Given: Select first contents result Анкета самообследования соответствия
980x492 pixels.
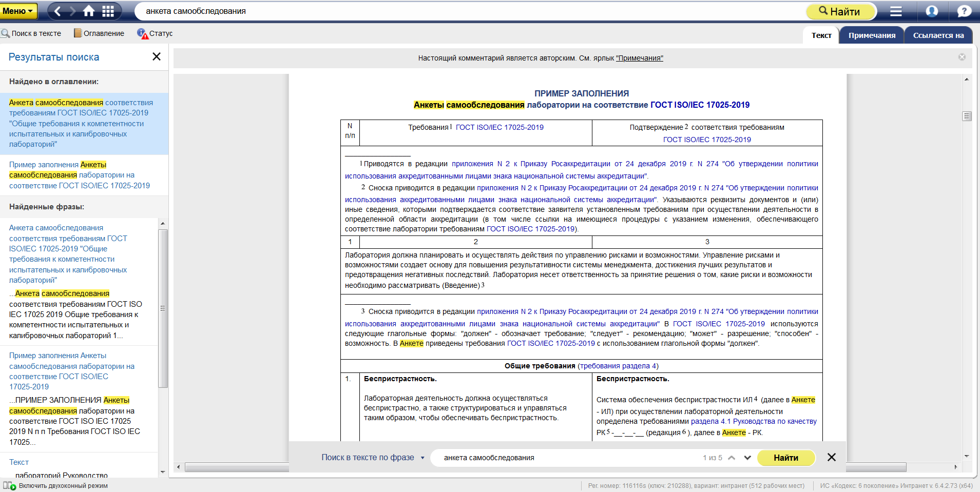Looking at the screenshot, I should tap(84, 124).
